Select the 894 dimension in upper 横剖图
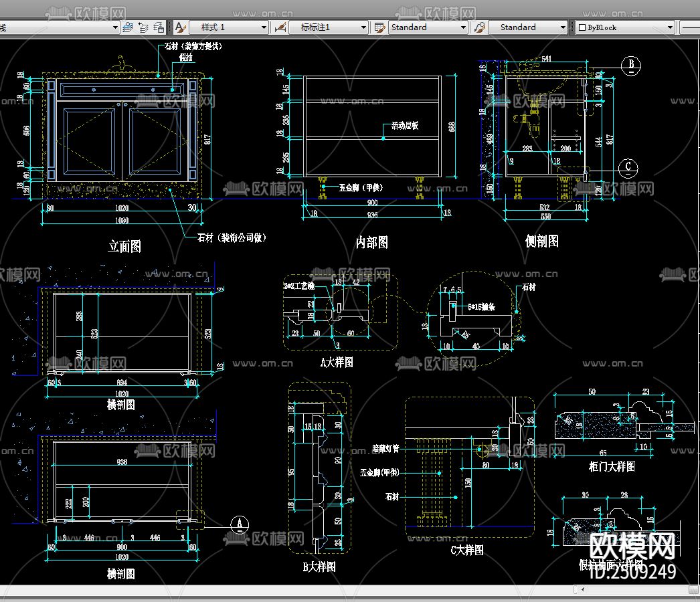The width and height of the screenshot is (700, 602). [122, 383]
